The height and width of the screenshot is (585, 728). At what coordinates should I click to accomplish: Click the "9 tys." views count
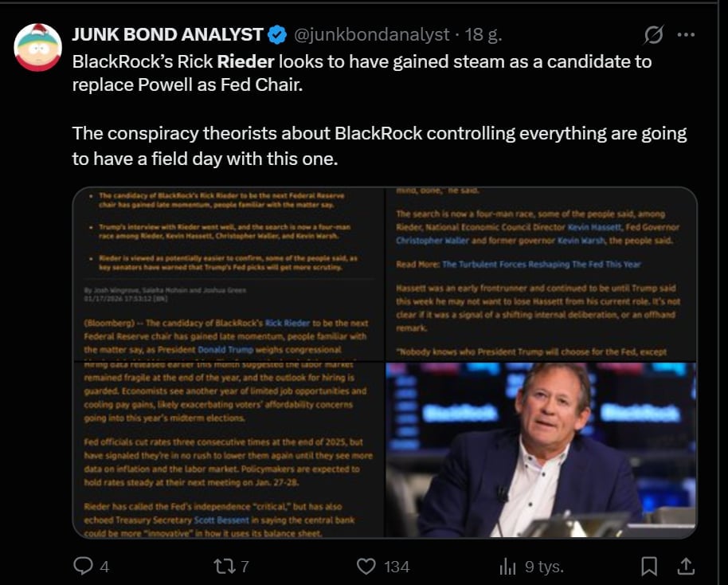pos(544,567)
